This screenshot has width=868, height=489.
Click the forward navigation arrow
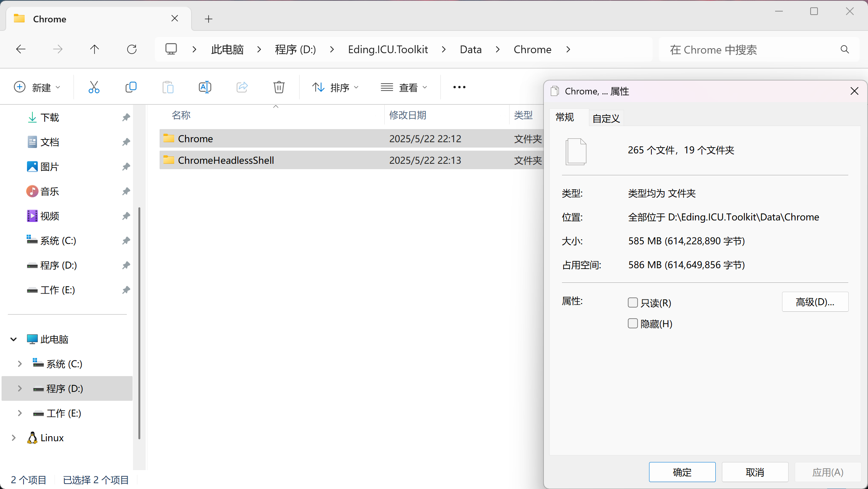click(x=58, y=49)
